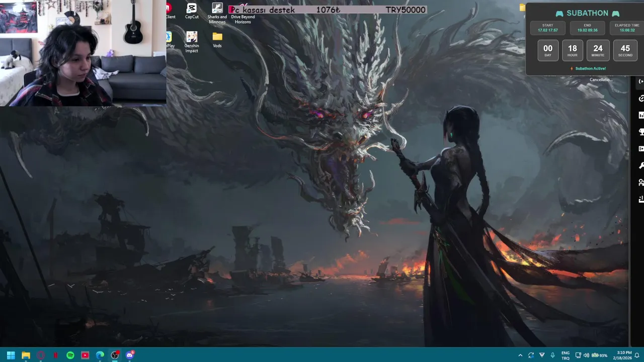Click the 'Pc kasası destek' goal label

[x=262, y=10]
